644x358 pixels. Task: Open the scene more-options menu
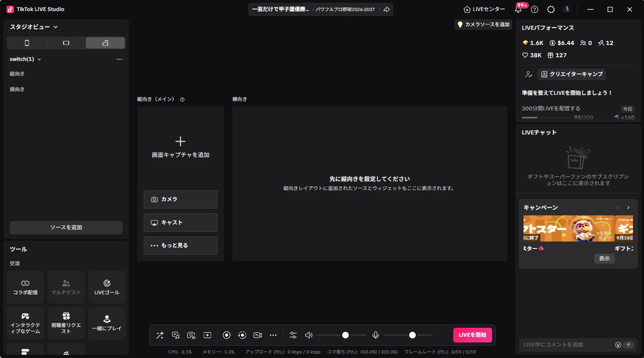119,59
